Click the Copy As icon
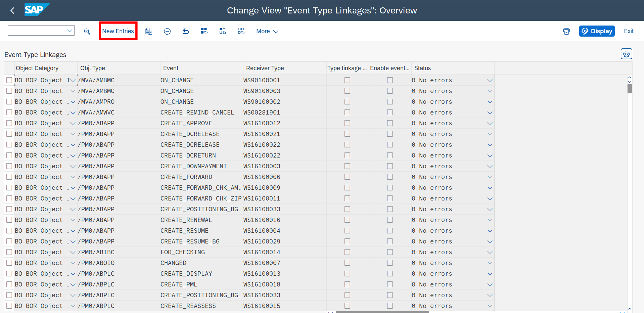The width and height of the screenshot is (644, 313). point(149,31)
